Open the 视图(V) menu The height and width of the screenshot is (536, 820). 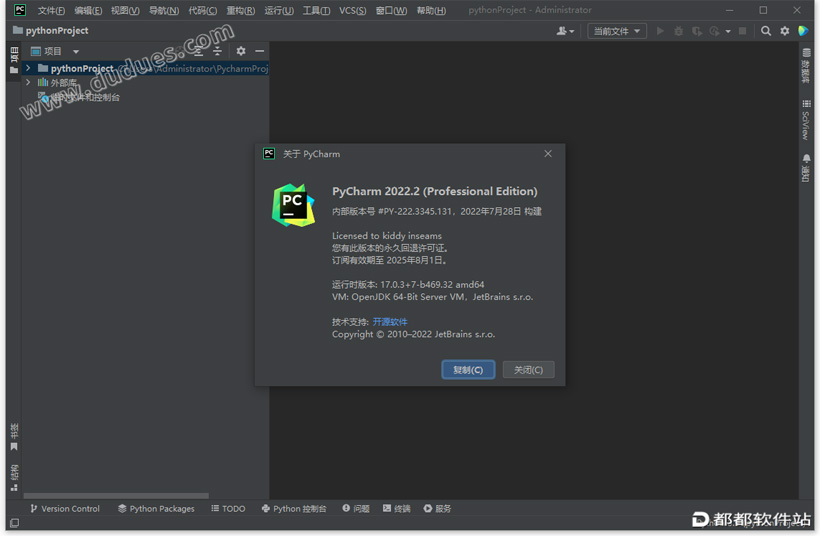tap(125, 10)
